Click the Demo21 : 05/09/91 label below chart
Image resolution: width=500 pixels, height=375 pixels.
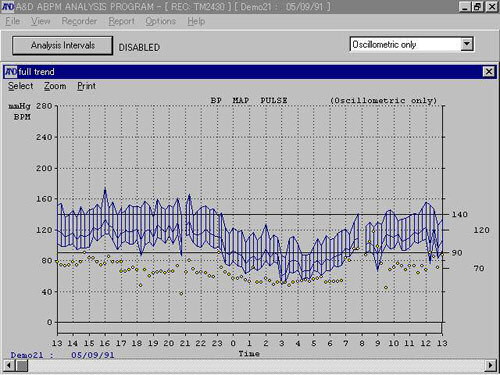(x=62, y=355)
